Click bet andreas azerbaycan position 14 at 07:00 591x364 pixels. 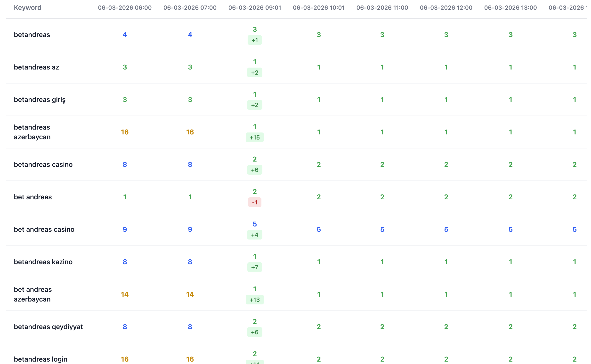coord(190,294)
